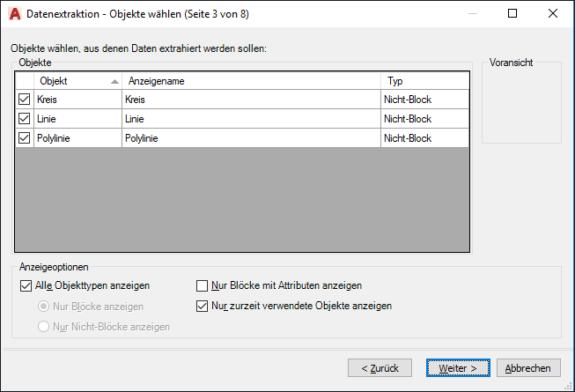Image resolution: width=575 pixels, height=392 pixels.
Task: Enable Nur Blöcke mit Attributen anzeigen
Action: click(x=203, y=285)
